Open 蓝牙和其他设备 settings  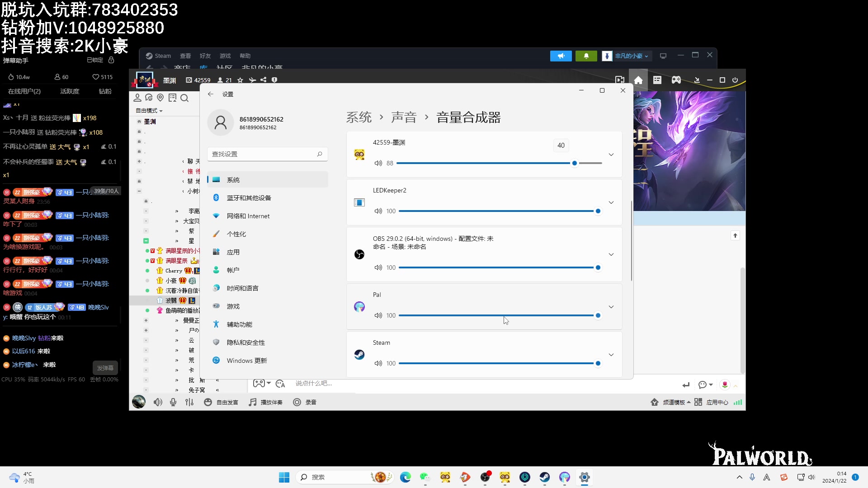[x=267, y=198]
